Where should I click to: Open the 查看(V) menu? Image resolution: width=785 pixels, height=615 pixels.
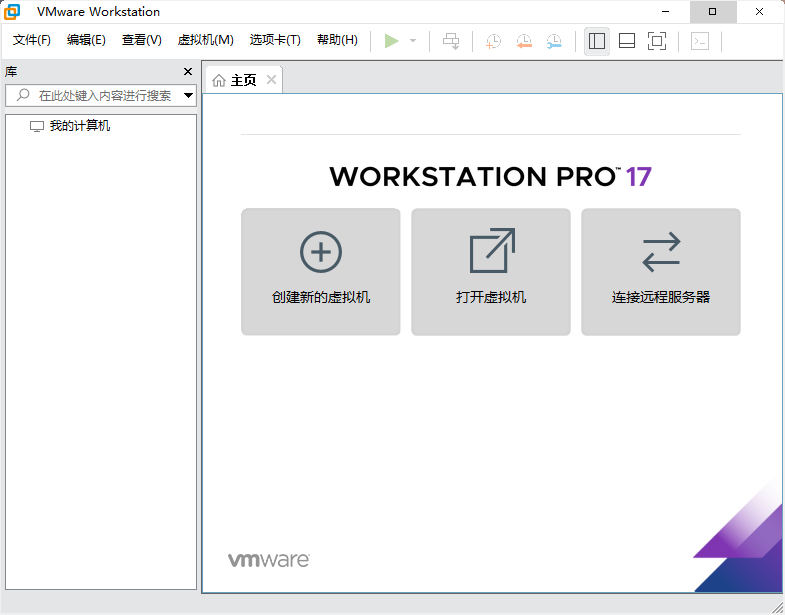(x=142, y=40)
